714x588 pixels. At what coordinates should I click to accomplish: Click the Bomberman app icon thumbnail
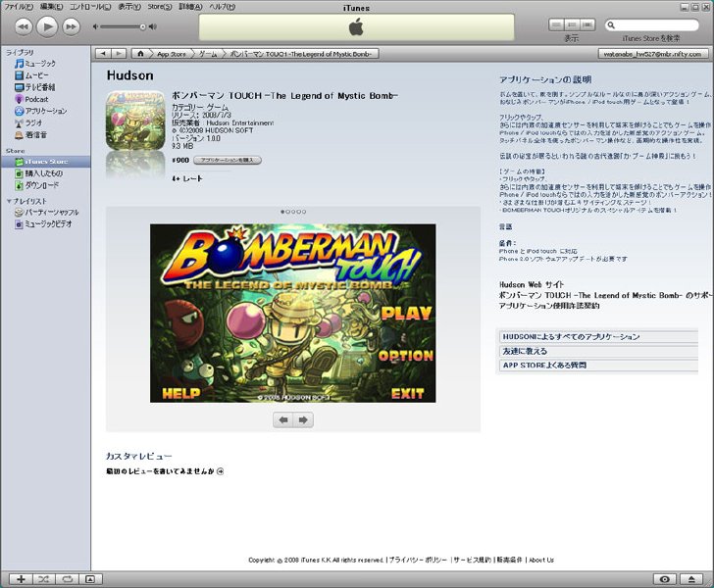135,121
